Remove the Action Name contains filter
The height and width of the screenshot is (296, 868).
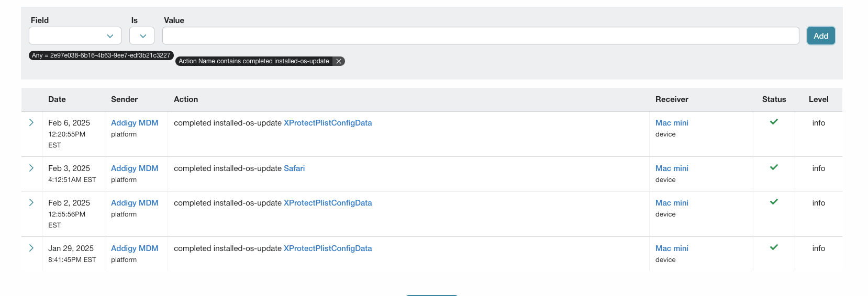coord(339,61)
